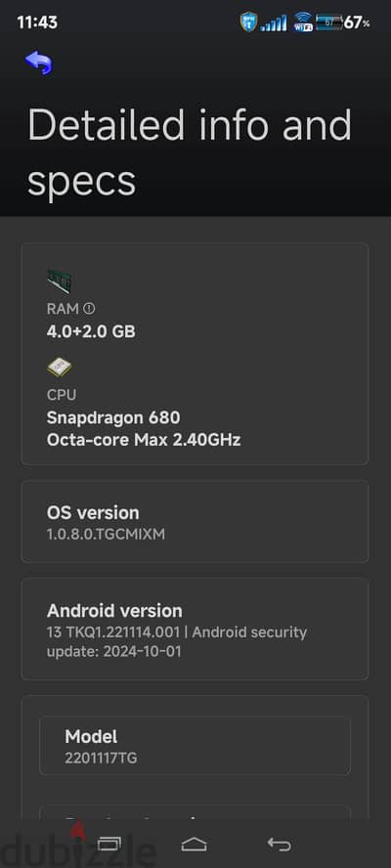391x868 pixels.
Task: Tap the VPN shield status icon
Action: [x=248, y=22]
